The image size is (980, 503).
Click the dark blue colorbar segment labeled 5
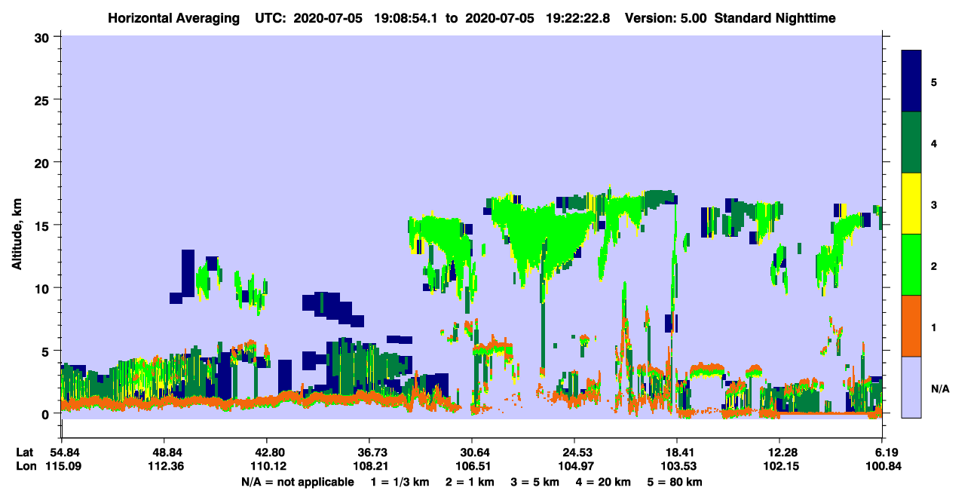[911, 81]
